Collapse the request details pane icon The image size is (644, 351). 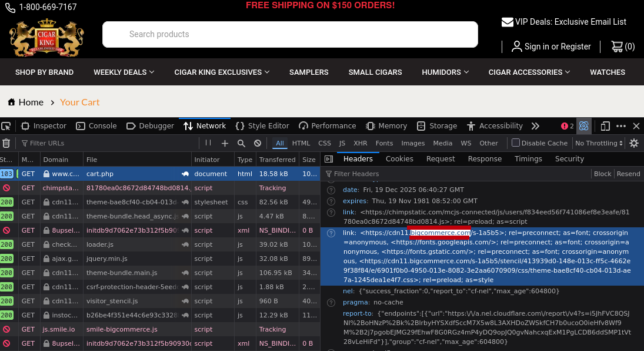[329, 159]
